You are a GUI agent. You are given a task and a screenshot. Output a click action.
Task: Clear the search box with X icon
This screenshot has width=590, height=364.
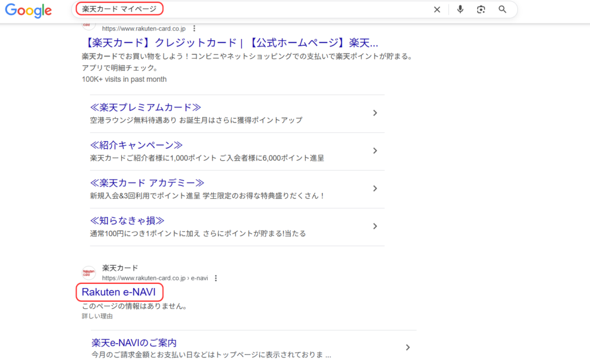click(437, 9)
